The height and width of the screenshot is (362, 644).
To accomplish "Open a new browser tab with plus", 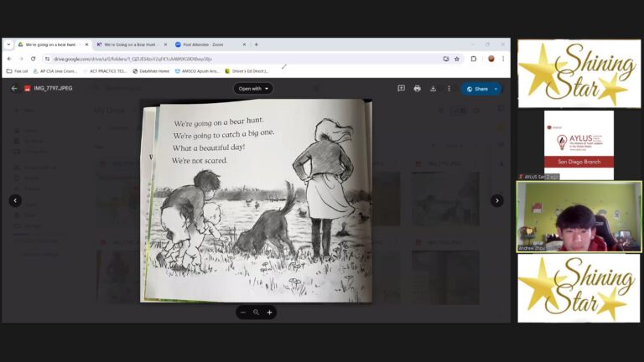I will [257, 44].
